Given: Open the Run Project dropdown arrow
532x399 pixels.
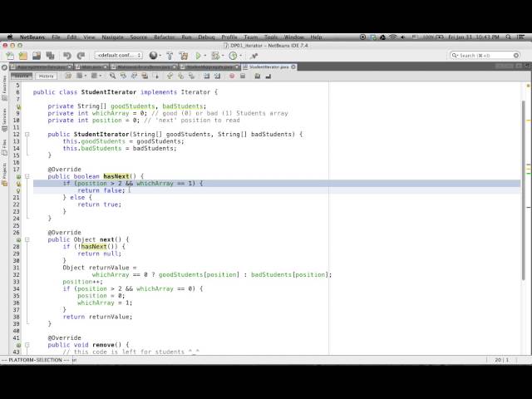Looking at the screenshot, I should [x=205, y=56].
